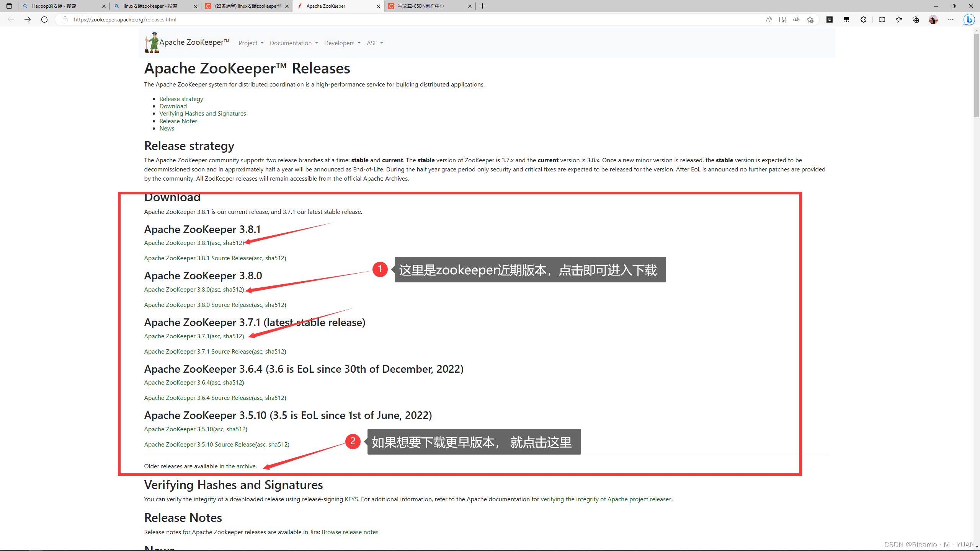This screenshot has width=980, height=551.
Task: Click the user profile avatar
Action: click(933, 20)
